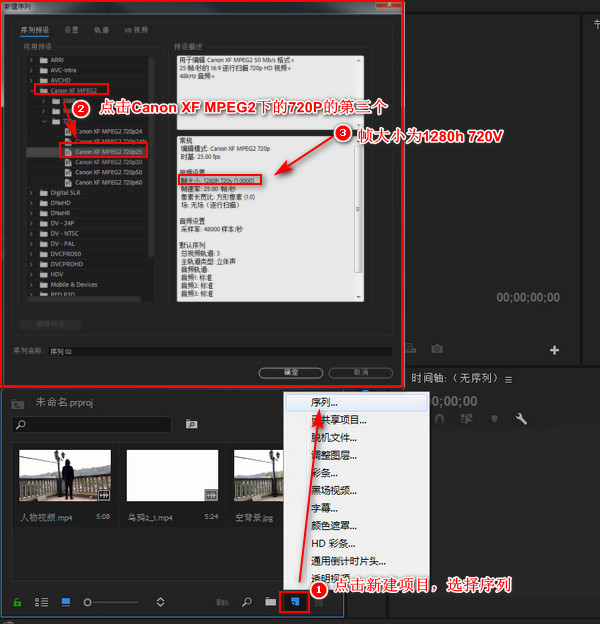Open the program monitor button editor plus
601x624 pixels.
(x=554, y=350)
